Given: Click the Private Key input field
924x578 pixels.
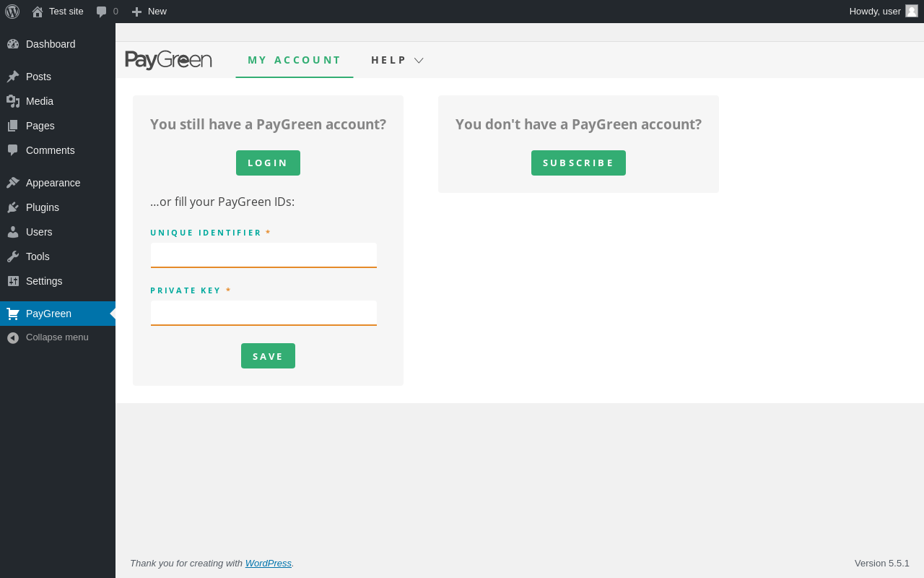Looking at the screenshot, I should 263,313.
